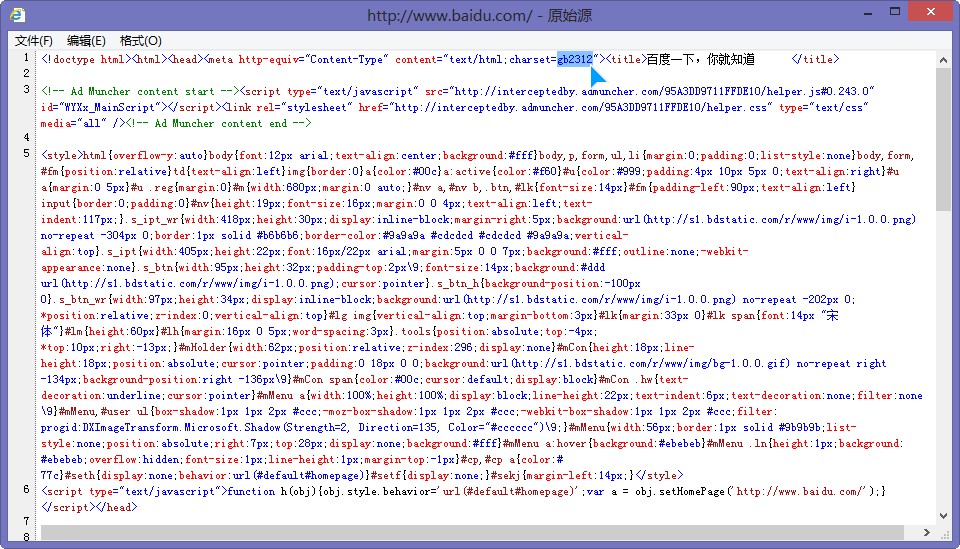
Task: Click the title text '百度一下，你就知道'
Action: tap(700, 59)
